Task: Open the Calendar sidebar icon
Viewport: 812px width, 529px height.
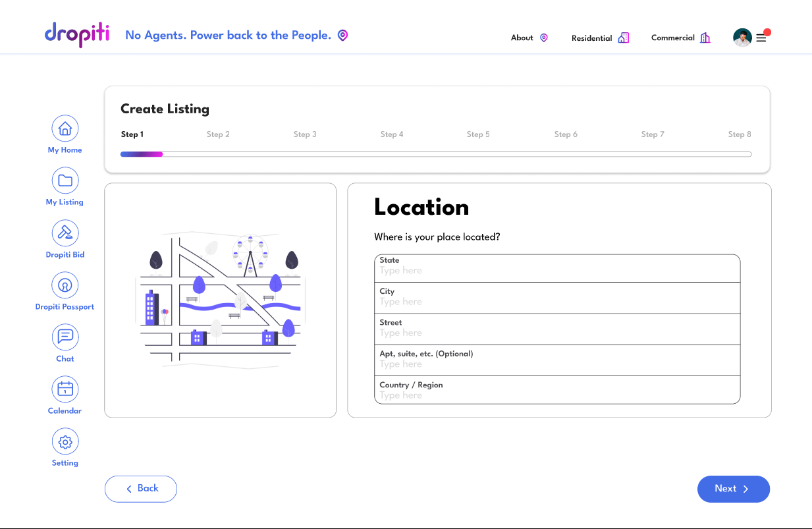Action: click(65, 389)
